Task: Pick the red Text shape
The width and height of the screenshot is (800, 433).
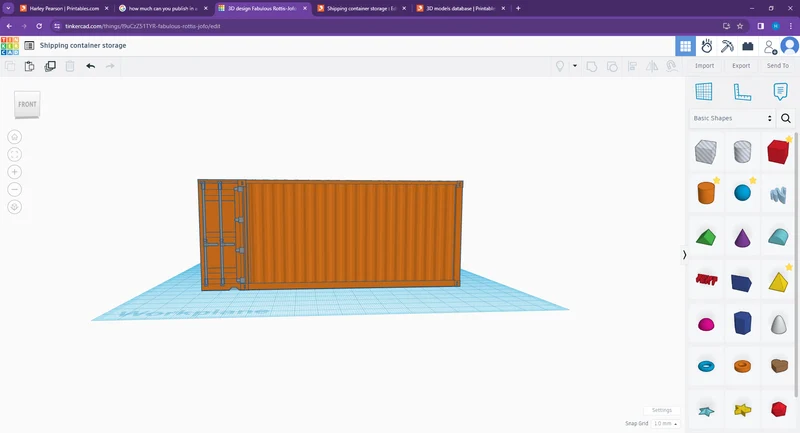Action: pos(707,279)
